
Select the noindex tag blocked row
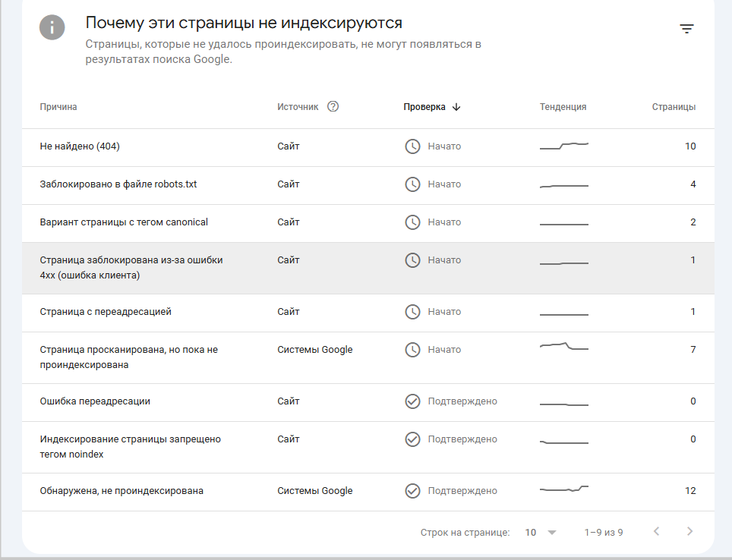[130, 446]
